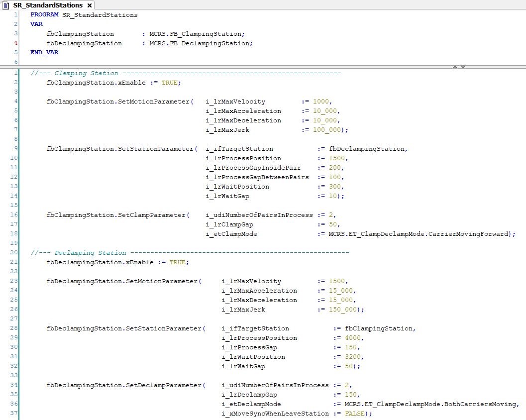Click FALSE value of i_xMoveSyncWhenLeaveStation

(355, 414)
